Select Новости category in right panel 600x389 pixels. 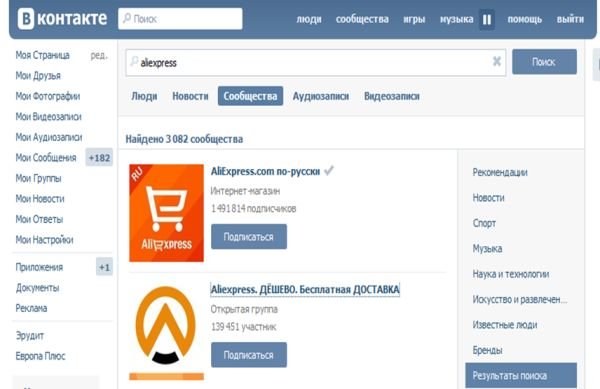pos(488,198)
